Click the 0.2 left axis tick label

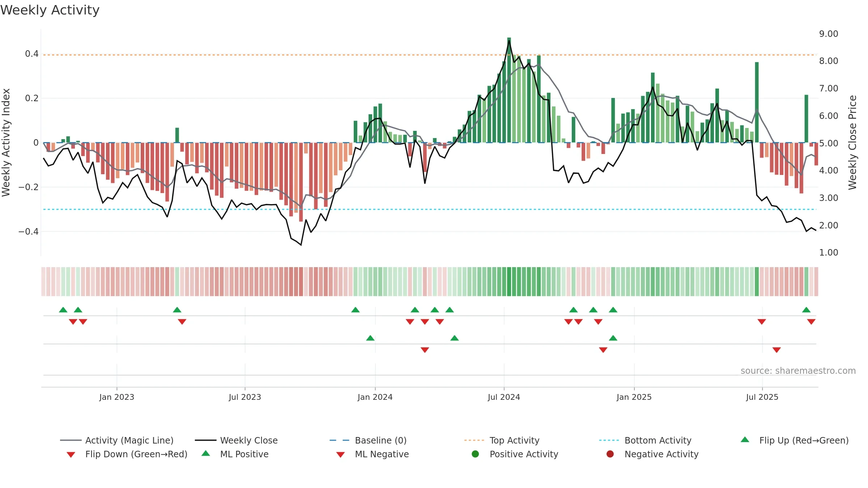pos(32,98)
